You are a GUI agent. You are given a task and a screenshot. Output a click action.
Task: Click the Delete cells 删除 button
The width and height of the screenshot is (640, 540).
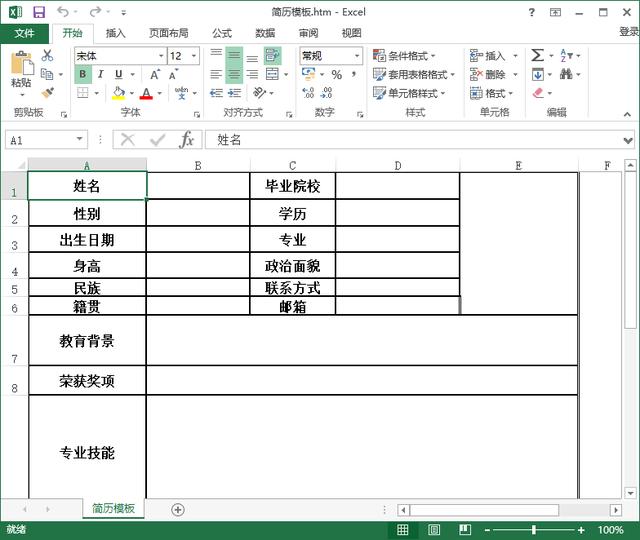pyautogui.click(x=488, y=74)
